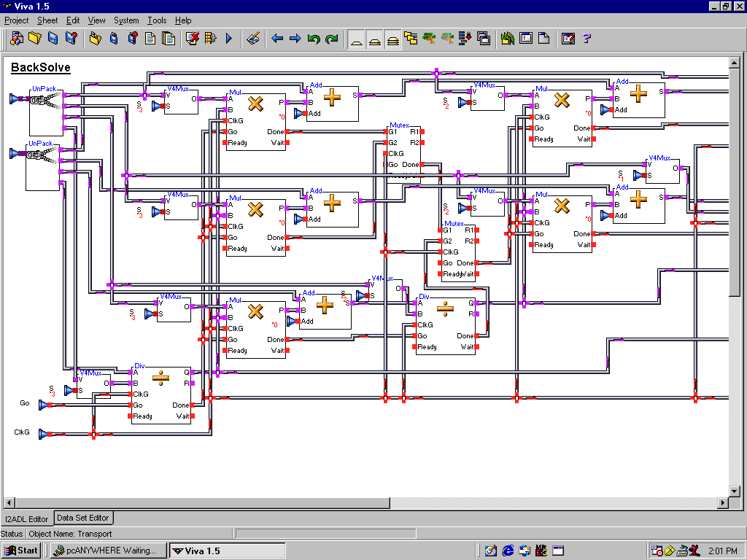Click the green tree icon in toolbar

point(429,39)
